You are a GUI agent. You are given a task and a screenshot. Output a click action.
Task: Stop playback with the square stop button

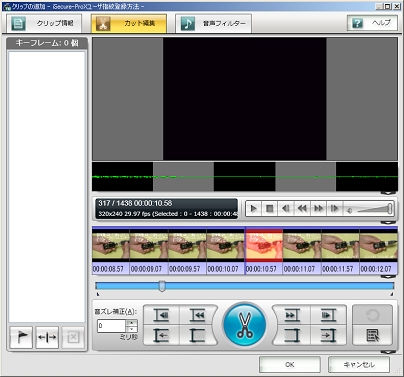click(270, 209)
